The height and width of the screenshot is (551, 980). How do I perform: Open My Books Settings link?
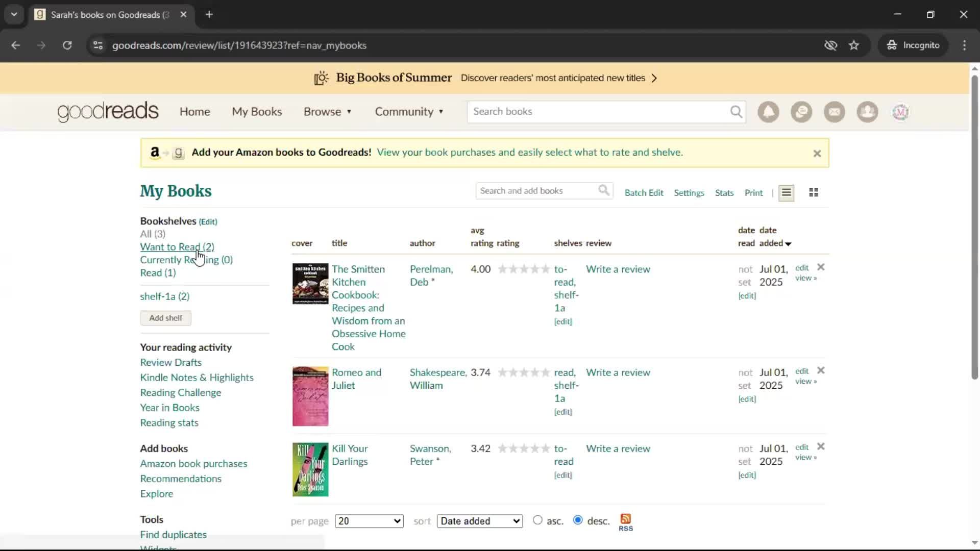coord(689,193)
